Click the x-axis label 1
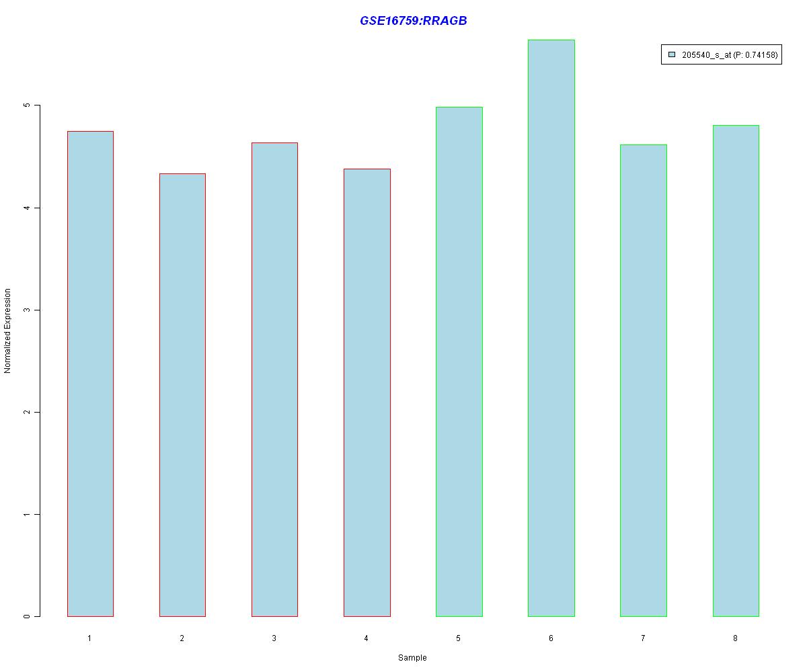 [89, 638]
